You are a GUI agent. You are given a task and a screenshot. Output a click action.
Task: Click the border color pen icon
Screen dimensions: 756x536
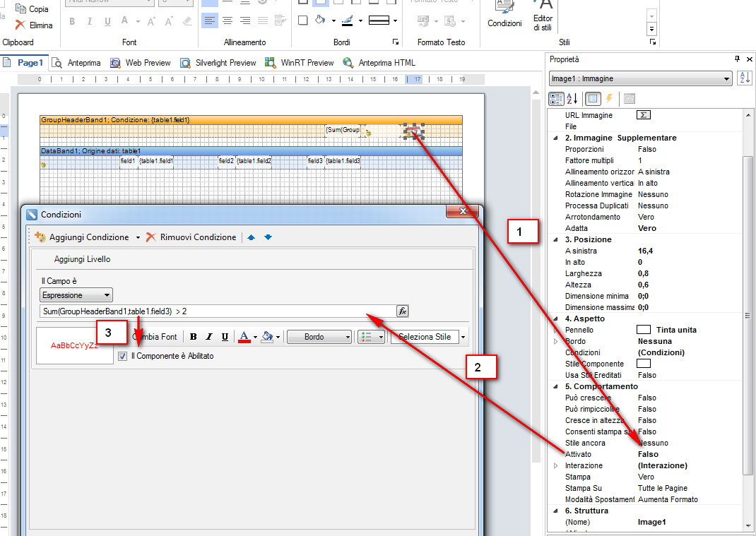coord(347,20)
